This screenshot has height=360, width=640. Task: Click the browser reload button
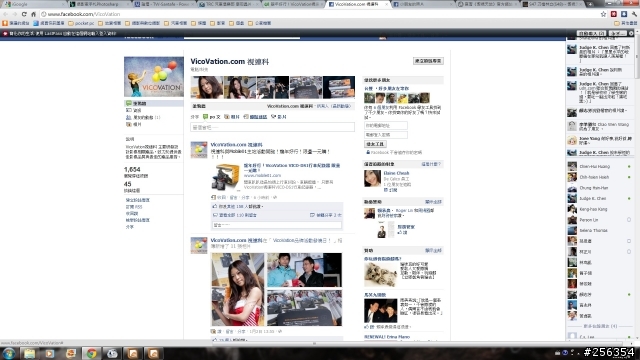(x=24, y=14)
